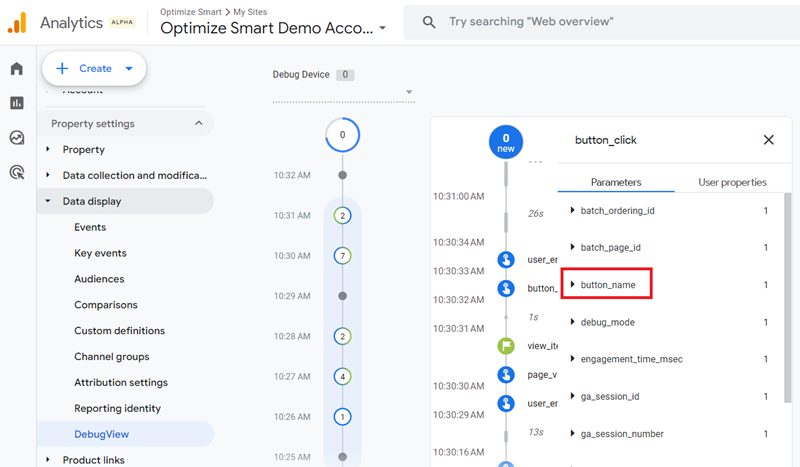Click the 10:29 AM gray dot marker

pyautogui.click(x=342, y=296)
